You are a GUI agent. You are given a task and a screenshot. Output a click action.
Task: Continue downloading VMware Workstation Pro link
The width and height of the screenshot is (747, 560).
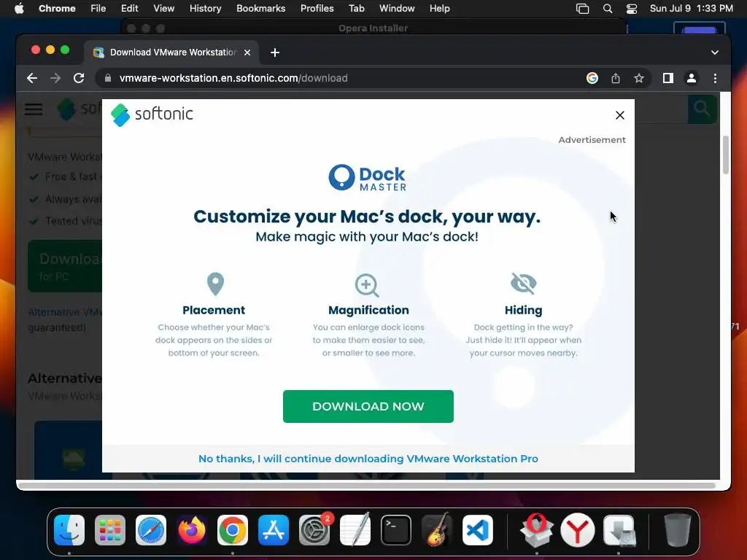(x=368, y=459)
